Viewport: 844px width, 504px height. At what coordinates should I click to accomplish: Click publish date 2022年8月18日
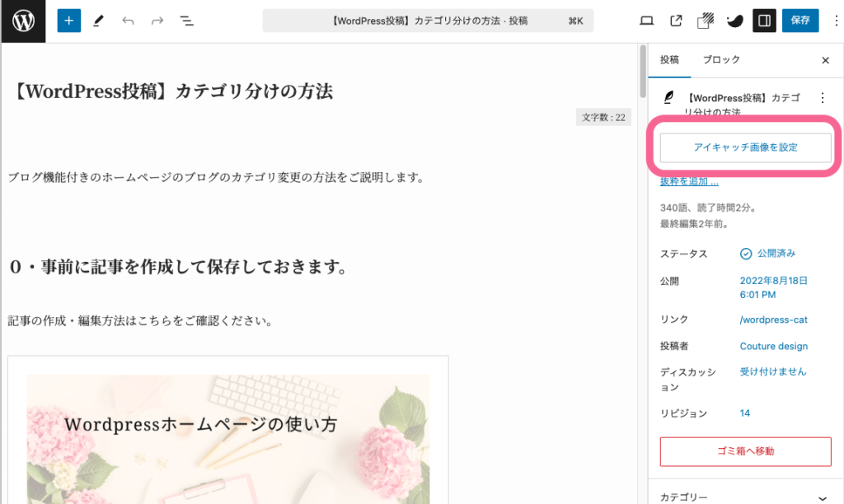(773, 287)
